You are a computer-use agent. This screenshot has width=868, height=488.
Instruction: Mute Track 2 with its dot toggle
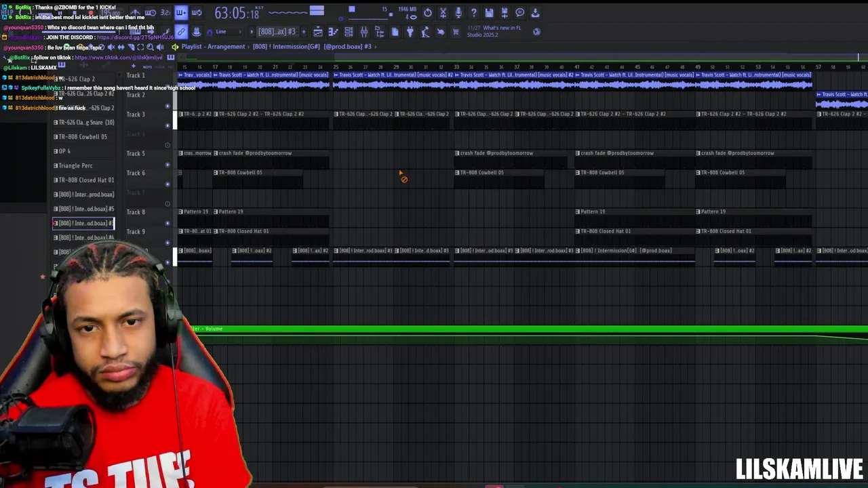167,106
